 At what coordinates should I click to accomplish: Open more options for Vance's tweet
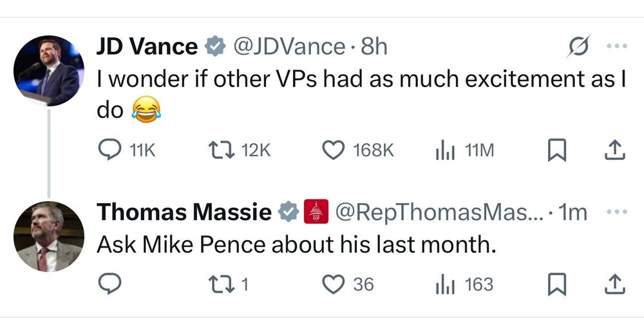(615, 47)
